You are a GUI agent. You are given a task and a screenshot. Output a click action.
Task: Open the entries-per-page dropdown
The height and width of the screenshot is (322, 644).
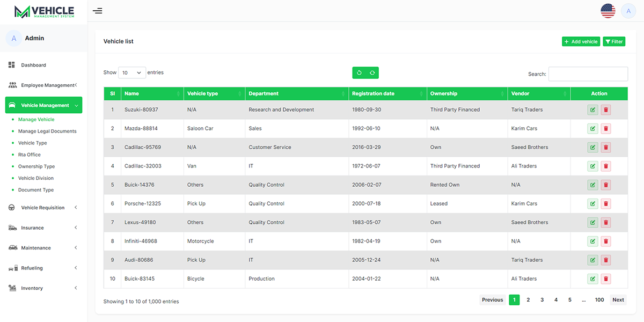(x=132, y=72)
